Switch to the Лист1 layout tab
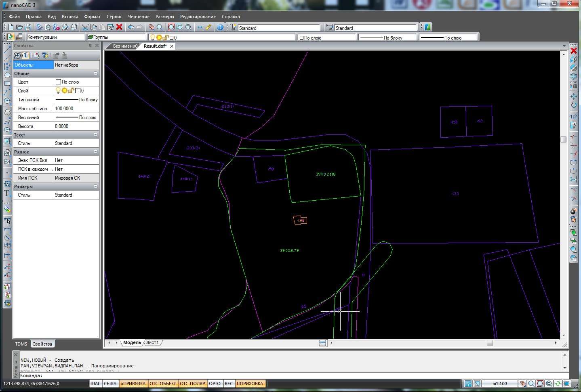This screenshot has height=392, width=581. tap(152, 343)
